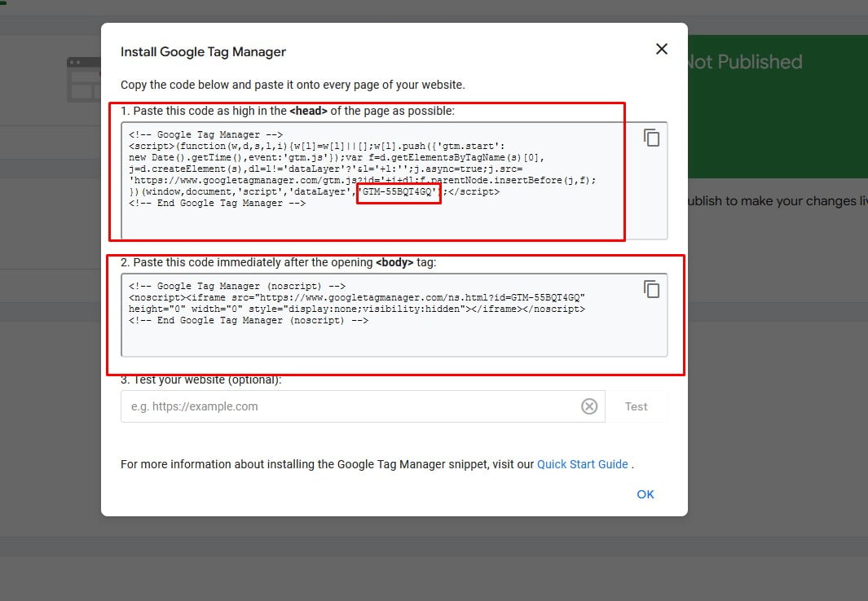
Task: Click the bold <body> text in step 2
Action: [x=394, y=263]
